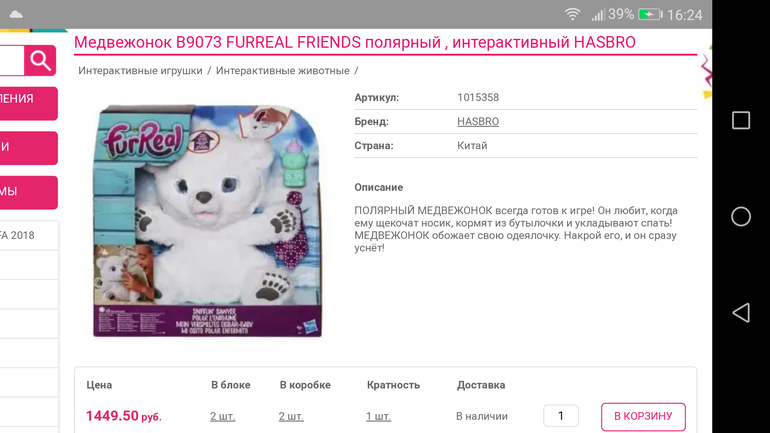Tap the Android back triangle button
The image size is (770, 433).
click(741, 313)
